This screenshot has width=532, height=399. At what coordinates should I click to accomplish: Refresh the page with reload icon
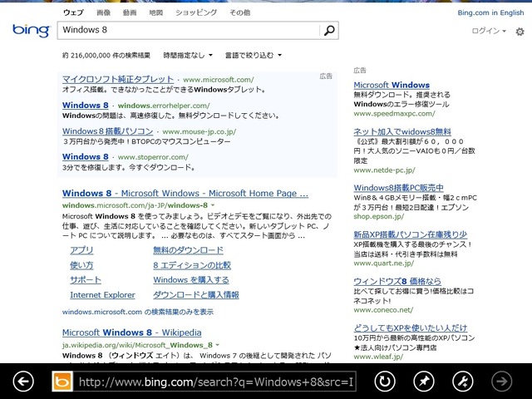click(385, 382)
